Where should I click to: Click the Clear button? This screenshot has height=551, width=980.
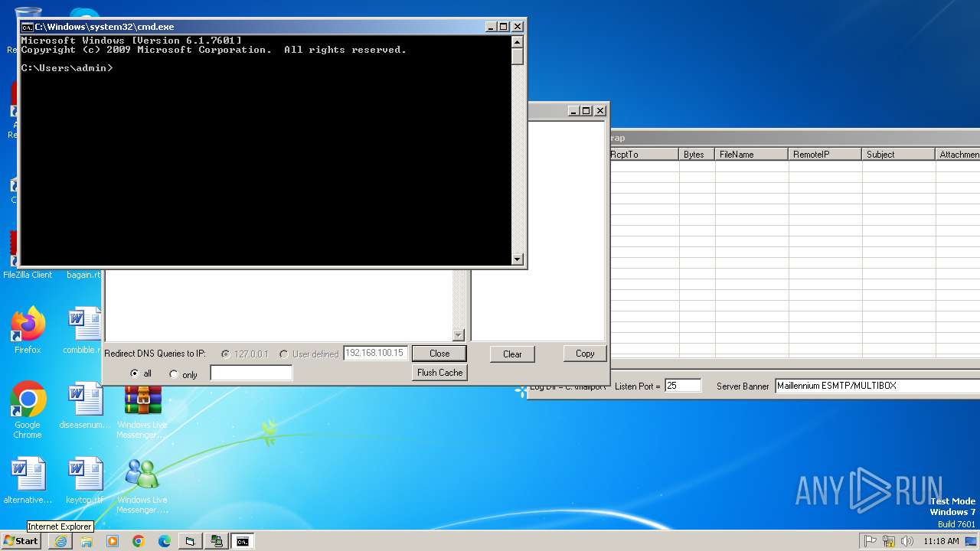coord(512,354)
